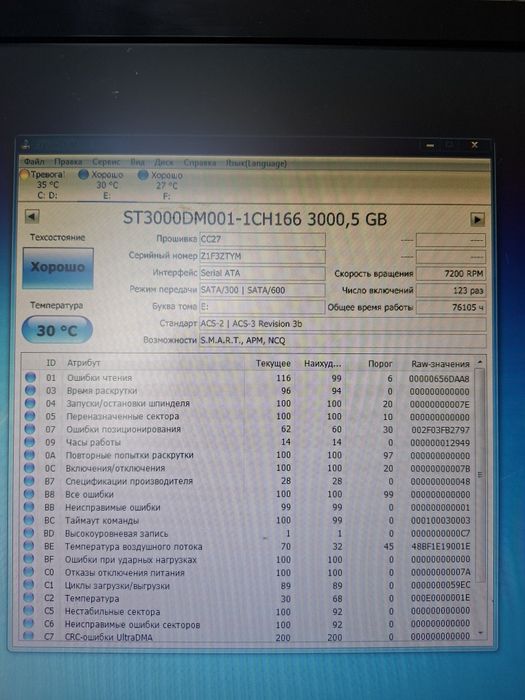Click power-on count value 123 раз
Viewport: 525px width, 700px height.
coord(451,291)
